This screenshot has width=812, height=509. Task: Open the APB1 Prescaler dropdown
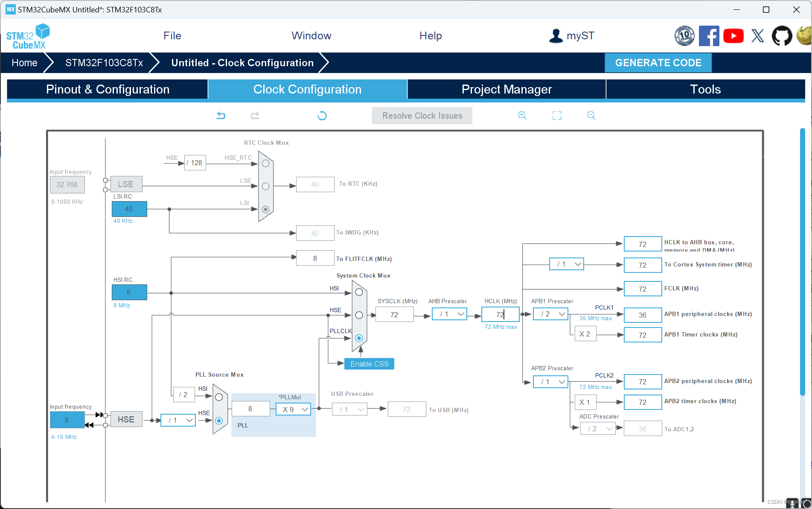tap(550, 314)
